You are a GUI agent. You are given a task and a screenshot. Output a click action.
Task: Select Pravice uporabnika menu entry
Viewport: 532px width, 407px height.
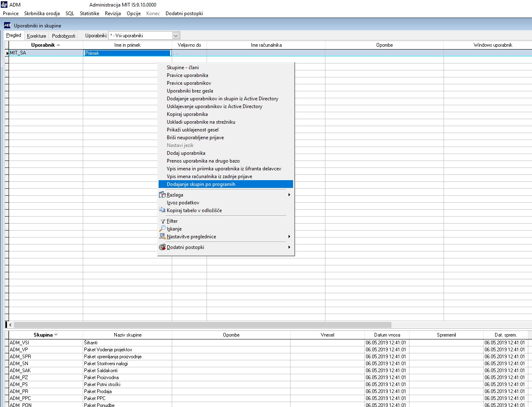(x=226, y=75)
